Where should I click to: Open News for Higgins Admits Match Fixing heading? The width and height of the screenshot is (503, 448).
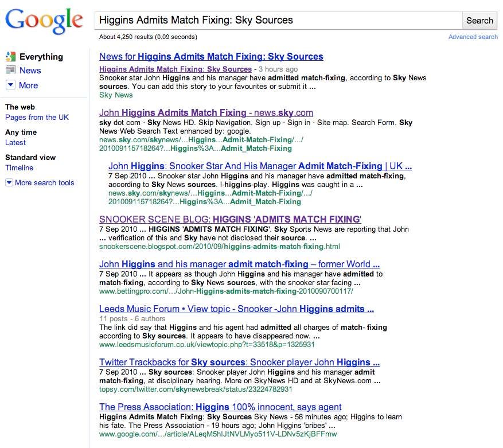point(211,56)
